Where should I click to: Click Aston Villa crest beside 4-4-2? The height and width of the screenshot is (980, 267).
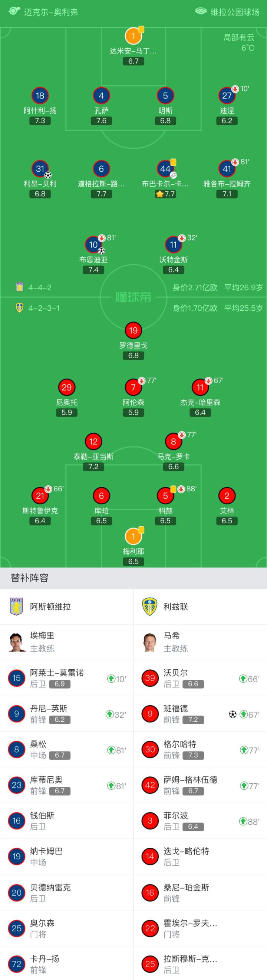[19, 287]
